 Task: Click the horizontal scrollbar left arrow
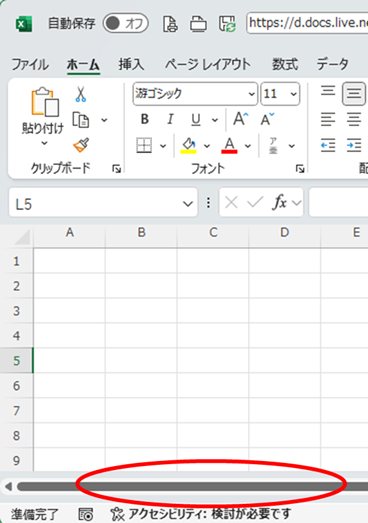(9, 487)
